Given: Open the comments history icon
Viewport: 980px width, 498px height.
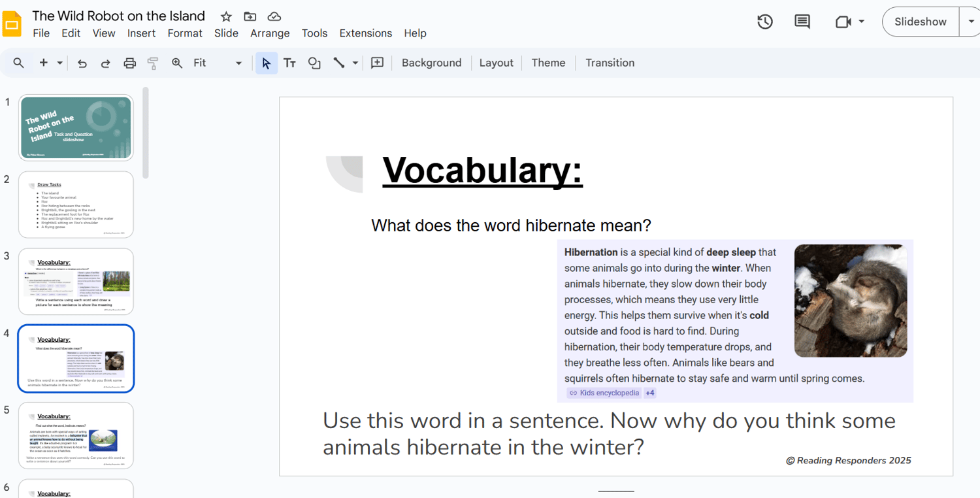Looking at the screenshot, I should point(802,22).
